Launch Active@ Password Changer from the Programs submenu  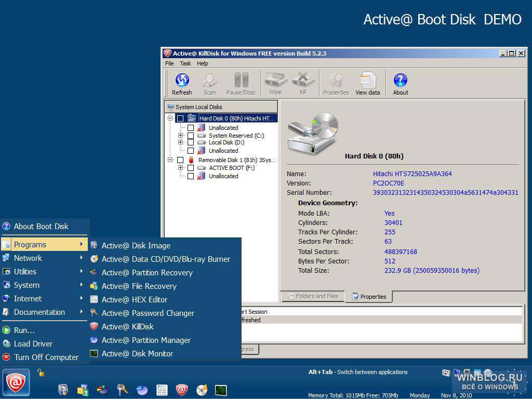pos(165,313)
